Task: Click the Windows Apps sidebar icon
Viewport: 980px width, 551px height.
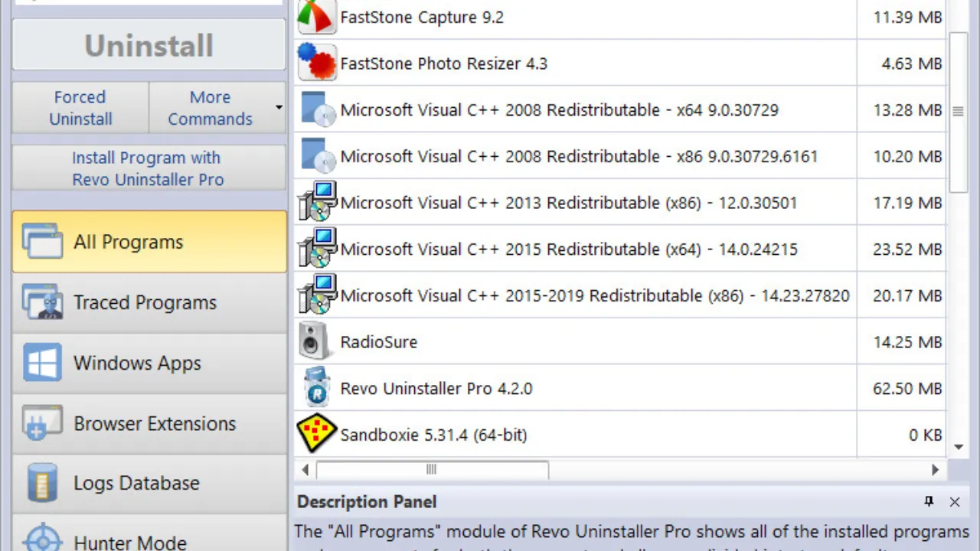Action: (x=42, y=363)
